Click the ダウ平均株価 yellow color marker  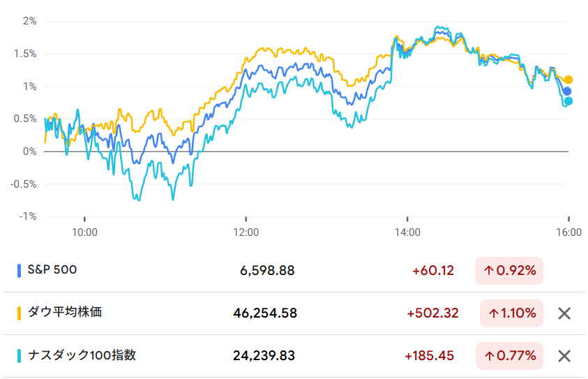pyautogui.click(x=20, y=313)
